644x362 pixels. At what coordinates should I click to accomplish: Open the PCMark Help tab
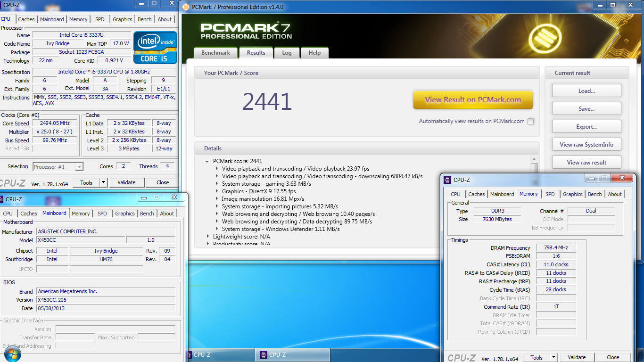point(314,53)
